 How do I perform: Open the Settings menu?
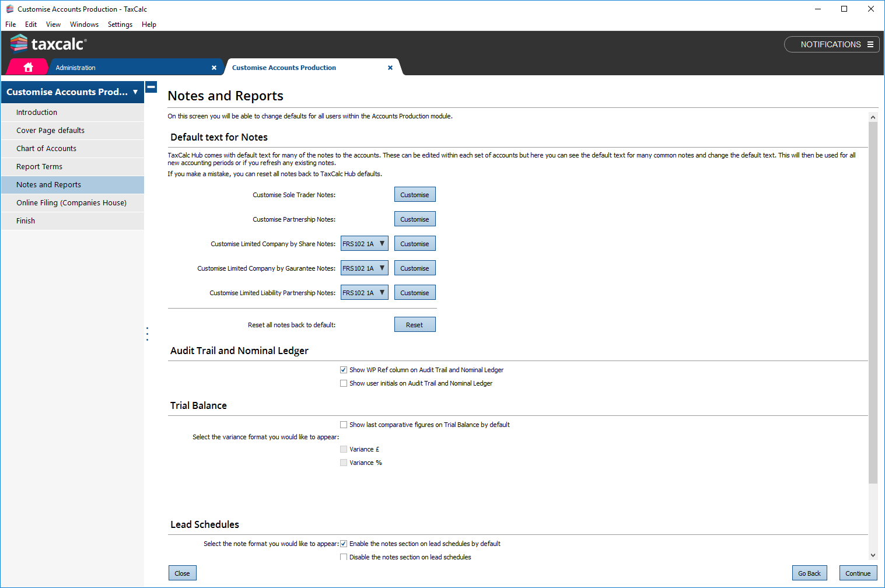(120, 24)
